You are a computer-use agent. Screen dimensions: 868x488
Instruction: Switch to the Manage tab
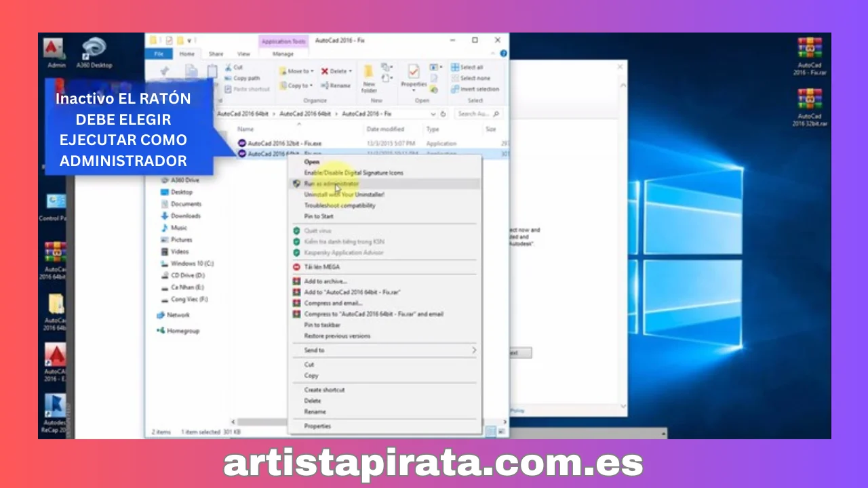pos(283,54)
